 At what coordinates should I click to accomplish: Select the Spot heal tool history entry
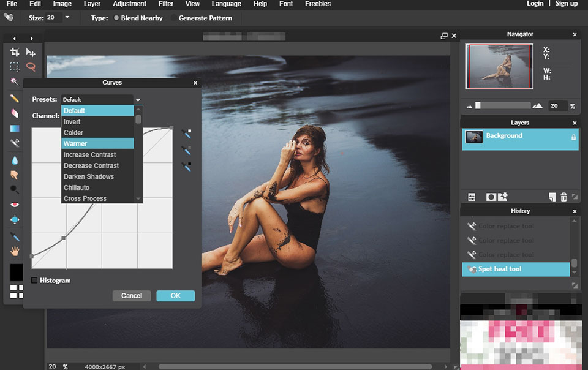(x=516, y=269)
